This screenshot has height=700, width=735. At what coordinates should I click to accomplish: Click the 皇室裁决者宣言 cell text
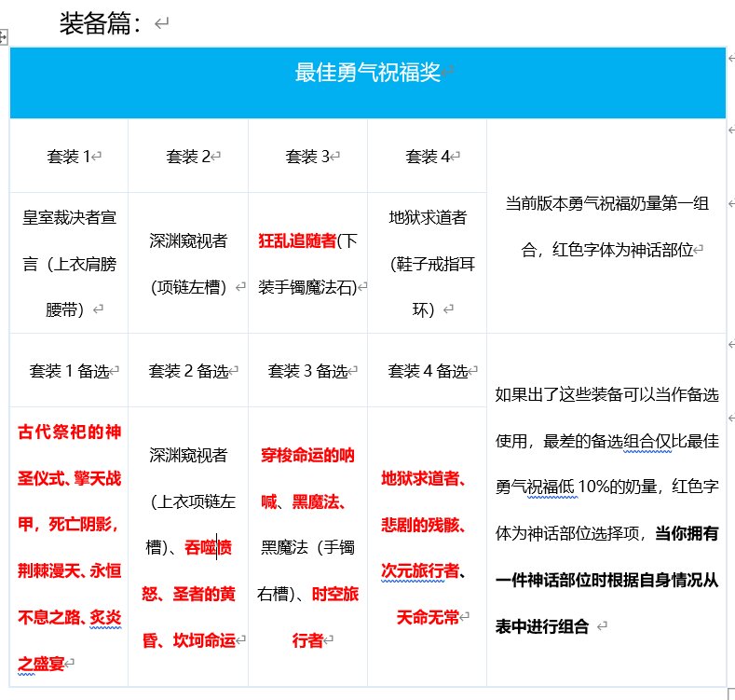(68, 217)
